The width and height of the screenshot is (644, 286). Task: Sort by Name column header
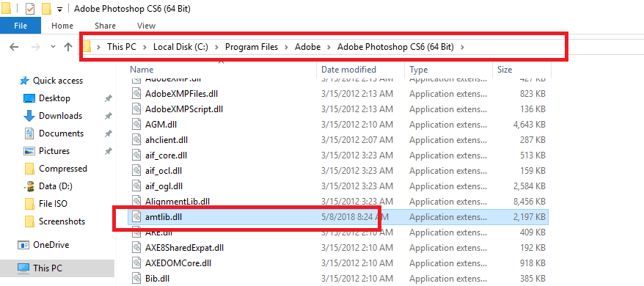142,70
